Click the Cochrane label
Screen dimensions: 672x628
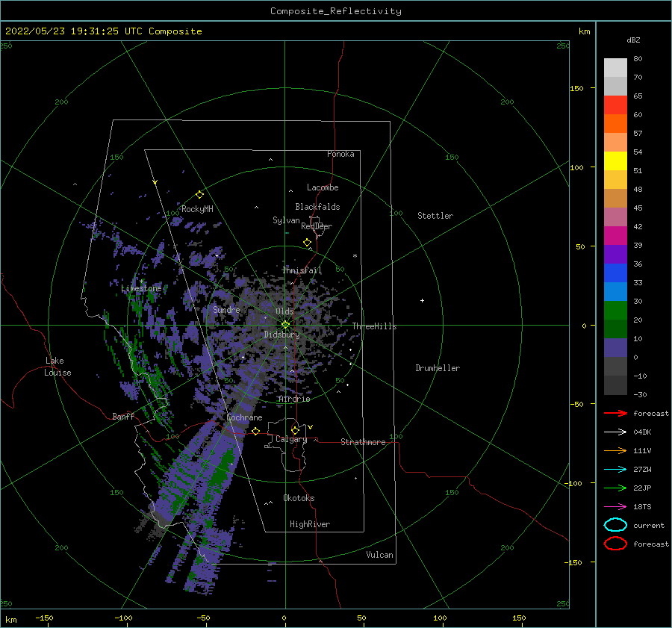[x=244, y=417]
